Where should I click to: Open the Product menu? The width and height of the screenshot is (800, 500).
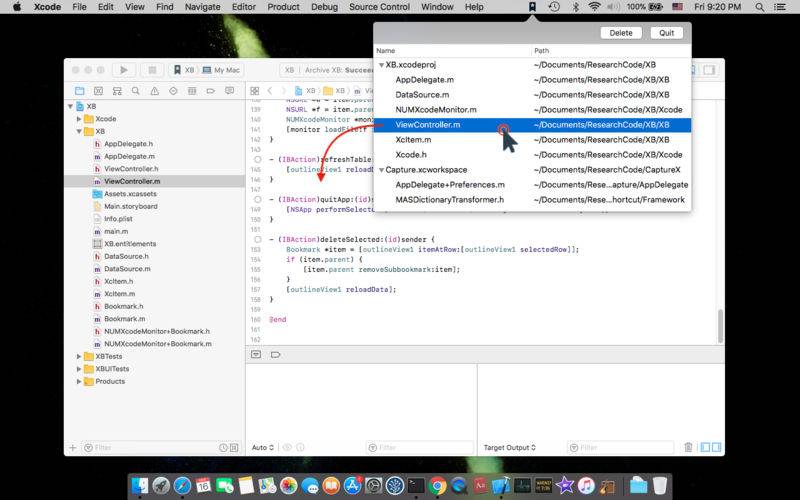pyautogui.click(x=283, y=7)
